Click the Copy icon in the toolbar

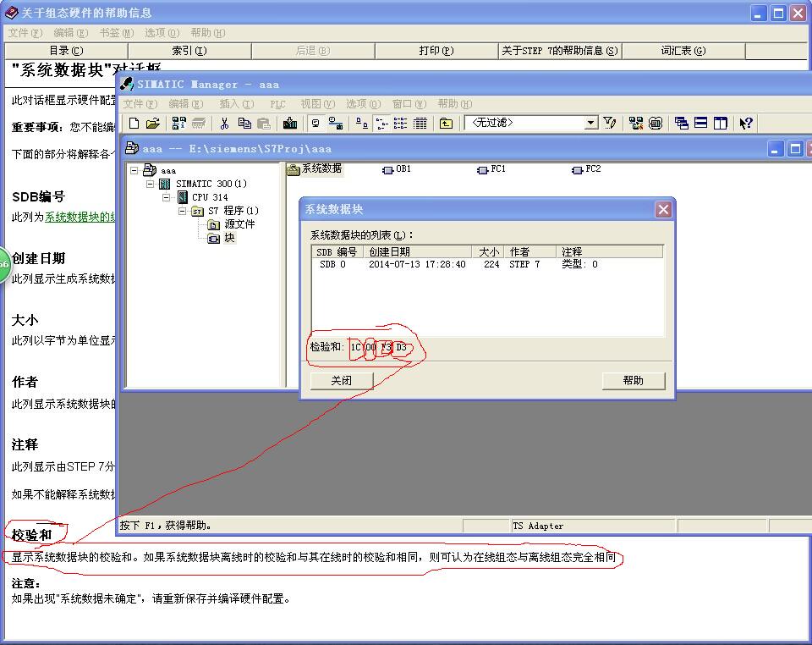click(x=244, y=124)
